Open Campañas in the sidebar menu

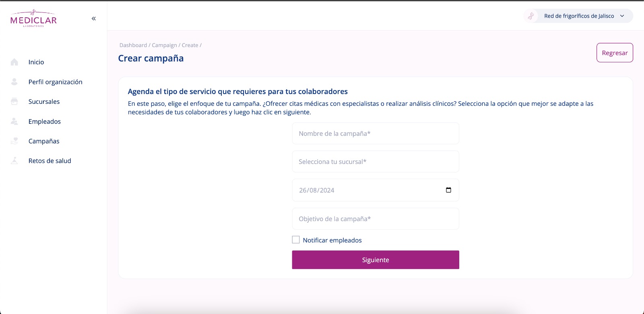point(44,141)
